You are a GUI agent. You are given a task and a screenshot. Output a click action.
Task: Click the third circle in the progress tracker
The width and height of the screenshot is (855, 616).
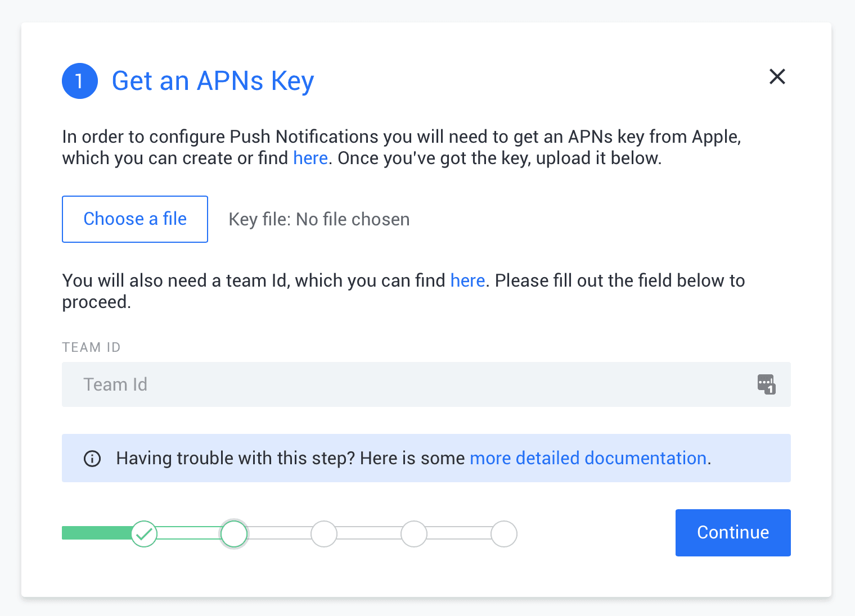pos(324,533)
